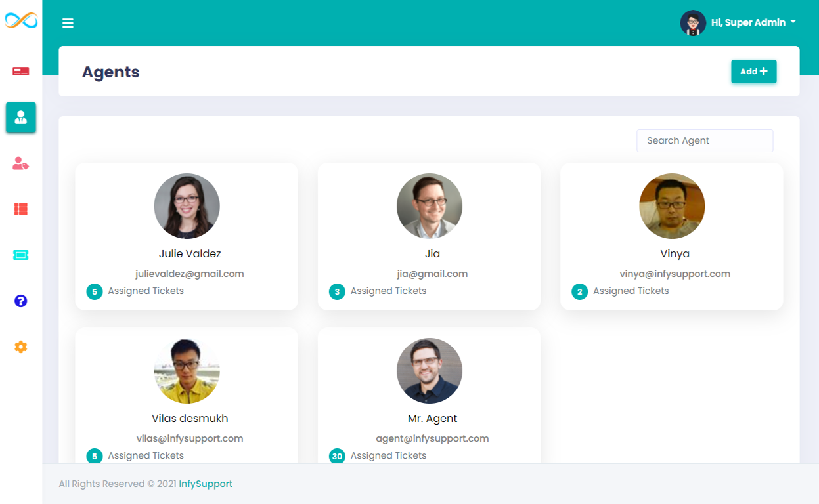Screen dimensions: 819x504
Task: Click the assigned tickets count on Julie's card
Action: (94, 291)
